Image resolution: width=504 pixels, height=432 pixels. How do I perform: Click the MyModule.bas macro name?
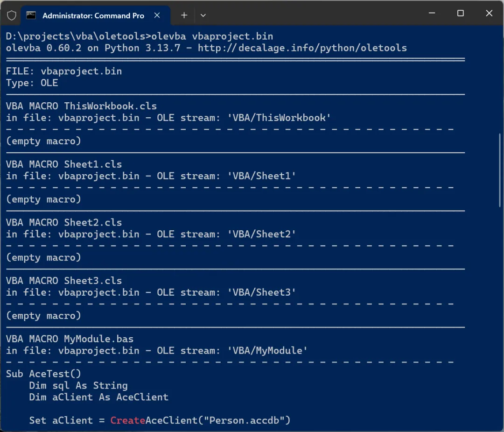[x=99, y=339]
